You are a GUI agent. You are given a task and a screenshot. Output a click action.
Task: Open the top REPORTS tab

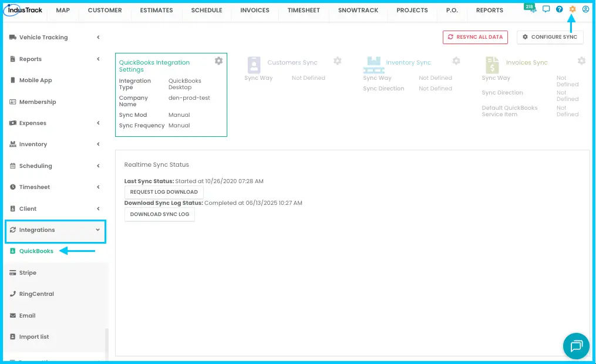point(490,10)
